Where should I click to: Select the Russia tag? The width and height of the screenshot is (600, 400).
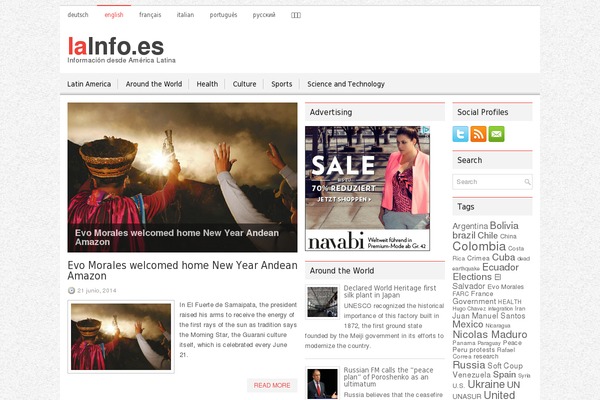click(x=469, y=365)
